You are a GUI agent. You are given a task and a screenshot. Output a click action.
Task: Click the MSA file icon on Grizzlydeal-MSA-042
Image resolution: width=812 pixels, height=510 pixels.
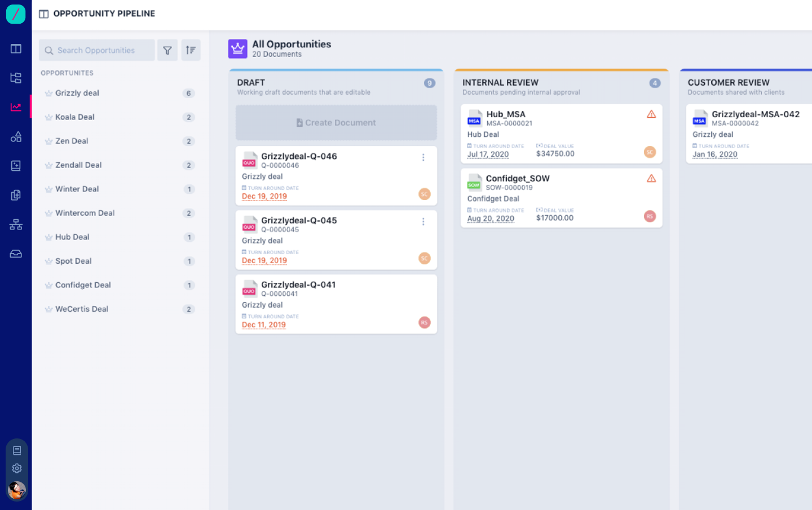point(700,118)
